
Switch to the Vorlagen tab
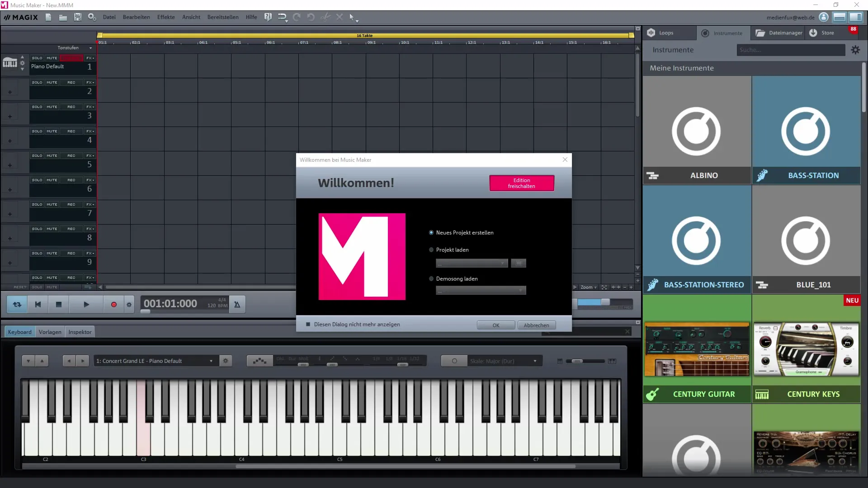[x=50, y=332]
